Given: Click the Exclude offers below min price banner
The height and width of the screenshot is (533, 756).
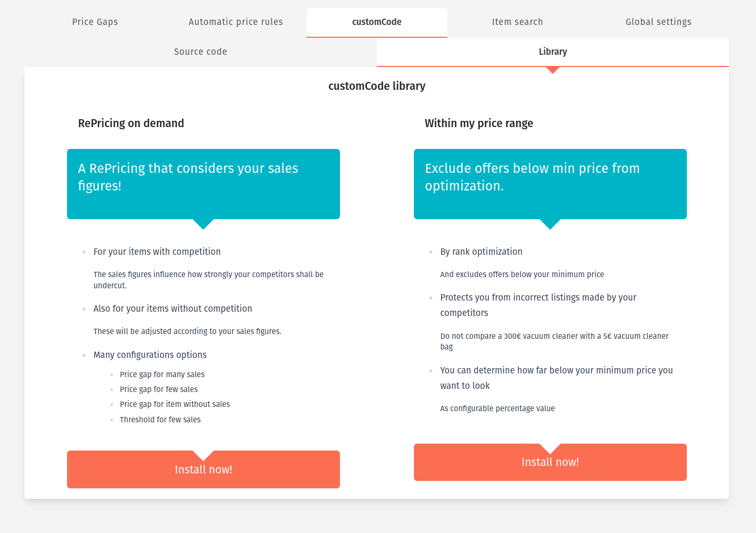Looking at the screenshot, I should (x=550, y=184).
